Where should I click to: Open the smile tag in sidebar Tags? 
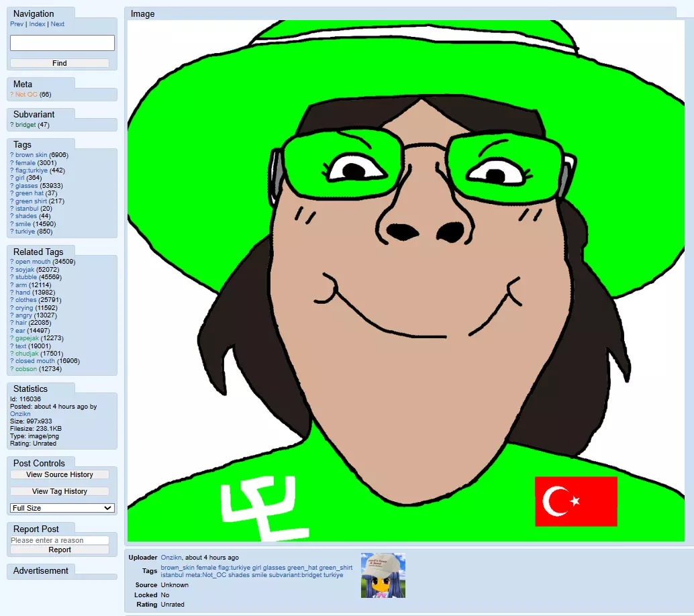pyautogui.click(x=23, y=224)
